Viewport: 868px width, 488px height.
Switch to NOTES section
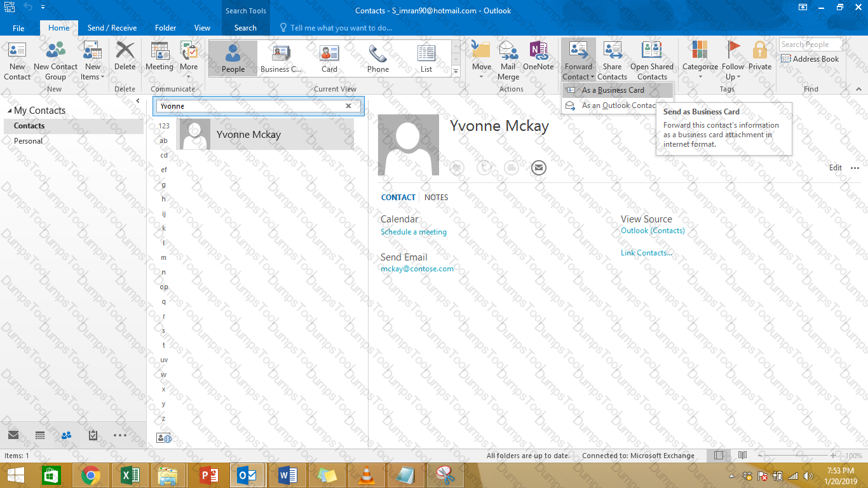tap(436, 198)
